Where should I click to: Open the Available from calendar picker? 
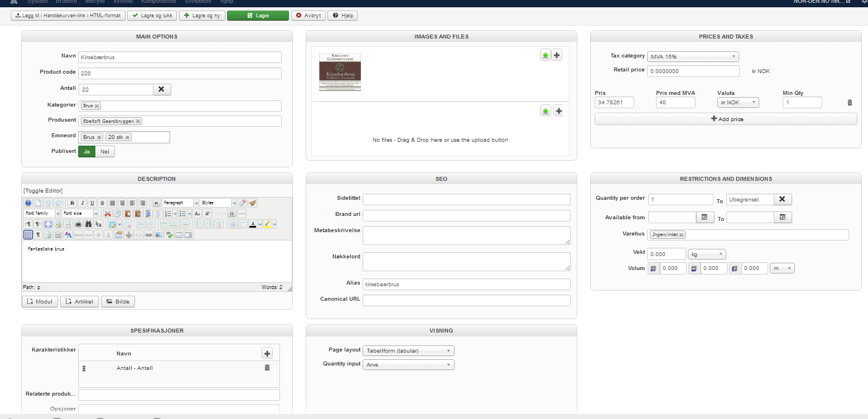click(x=704, y=218)
